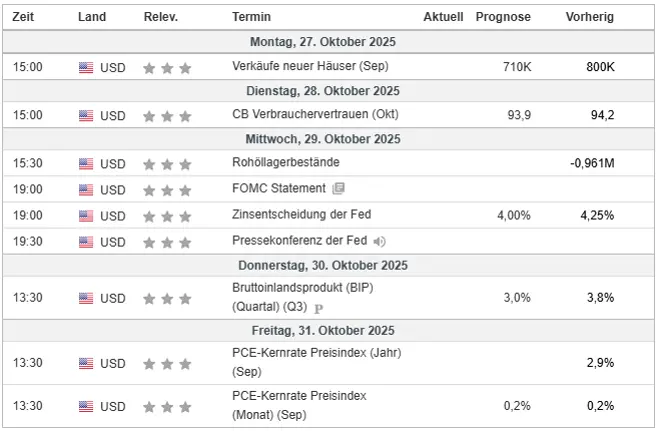Click the US flag in the FOMC Statement row
Screen dimensions: 657x431
click(86, 189)
